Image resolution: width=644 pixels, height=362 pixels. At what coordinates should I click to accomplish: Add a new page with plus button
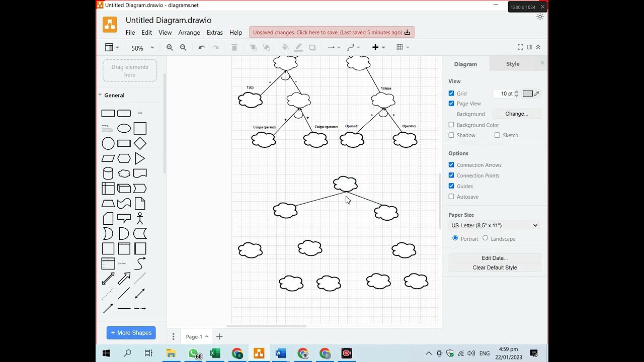coord(219,336)
